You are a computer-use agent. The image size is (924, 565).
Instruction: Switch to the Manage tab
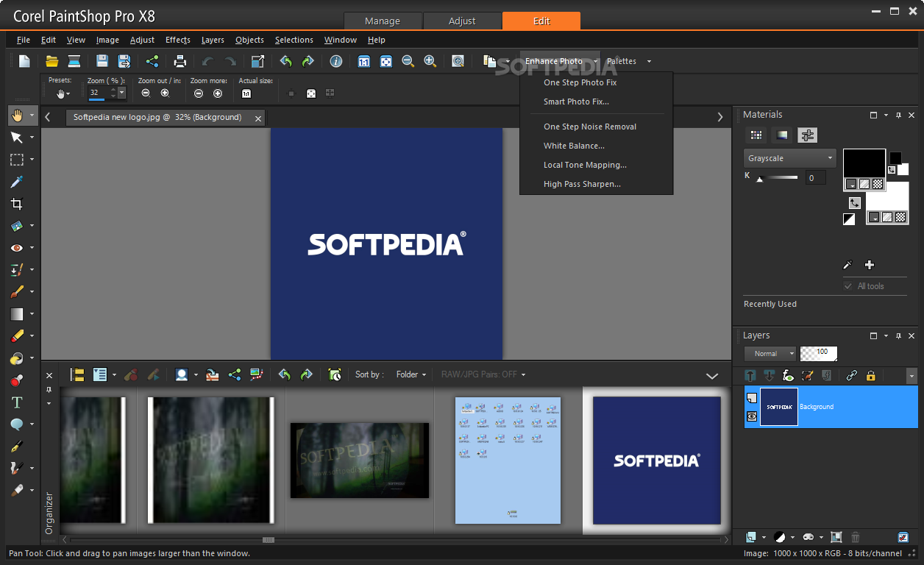click(383, 21)
